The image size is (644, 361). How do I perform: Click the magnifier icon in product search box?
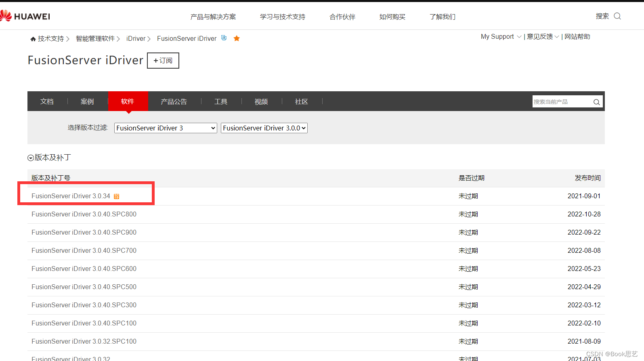coord(596,102)
